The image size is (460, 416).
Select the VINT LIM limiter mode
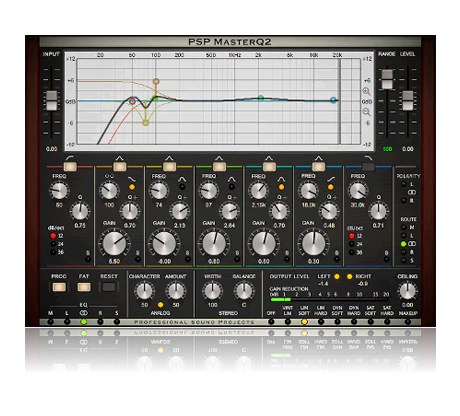point(288,322)
